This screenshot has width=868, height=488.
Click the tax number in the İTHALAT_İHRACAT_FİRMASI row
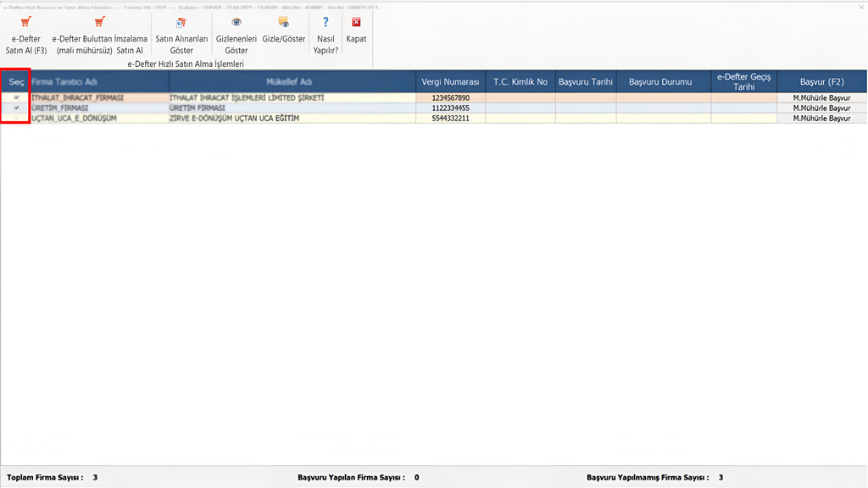point(450,98)
